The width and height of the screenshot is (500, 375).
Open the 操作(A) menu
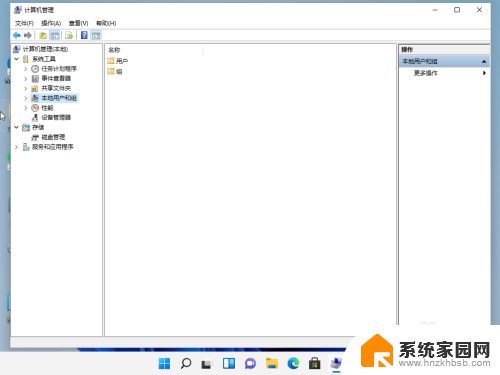point(51,23)
